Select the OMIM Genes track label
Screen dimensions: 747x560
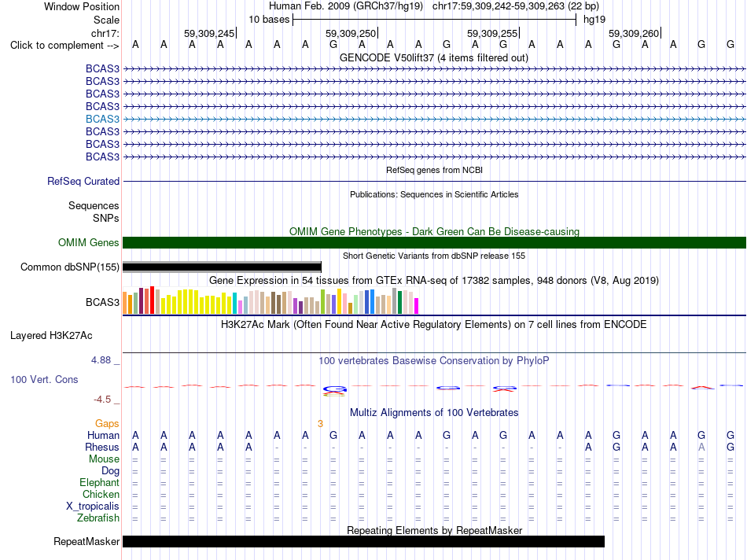pos(89,242)
